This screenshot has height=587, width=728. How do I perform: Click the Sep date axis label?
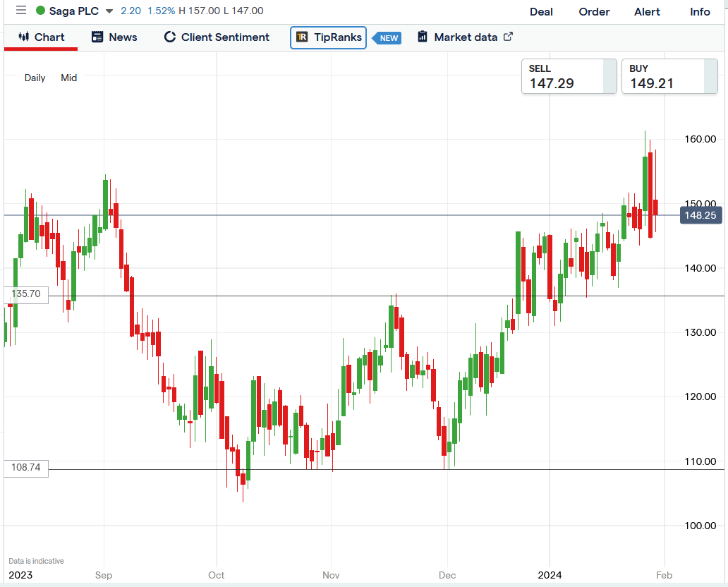[x=104, y=575]
